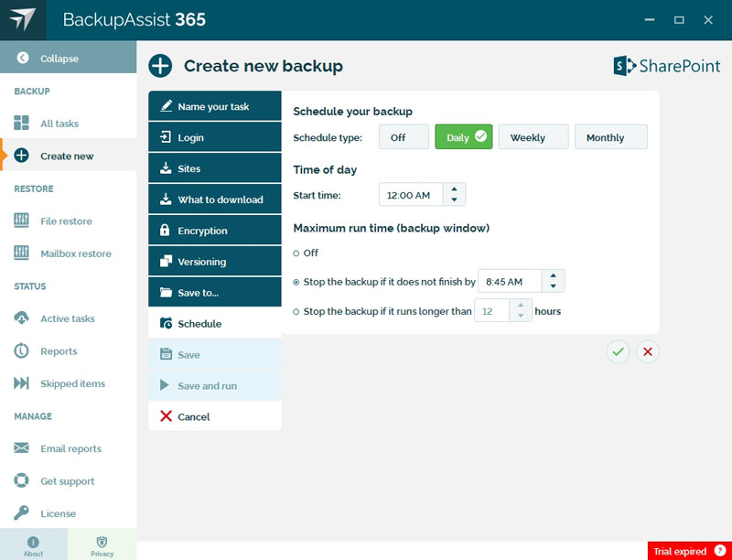Open All tasks in the sidebar
The height and width of the screenshot is (560, 732).
coord(68,124)
